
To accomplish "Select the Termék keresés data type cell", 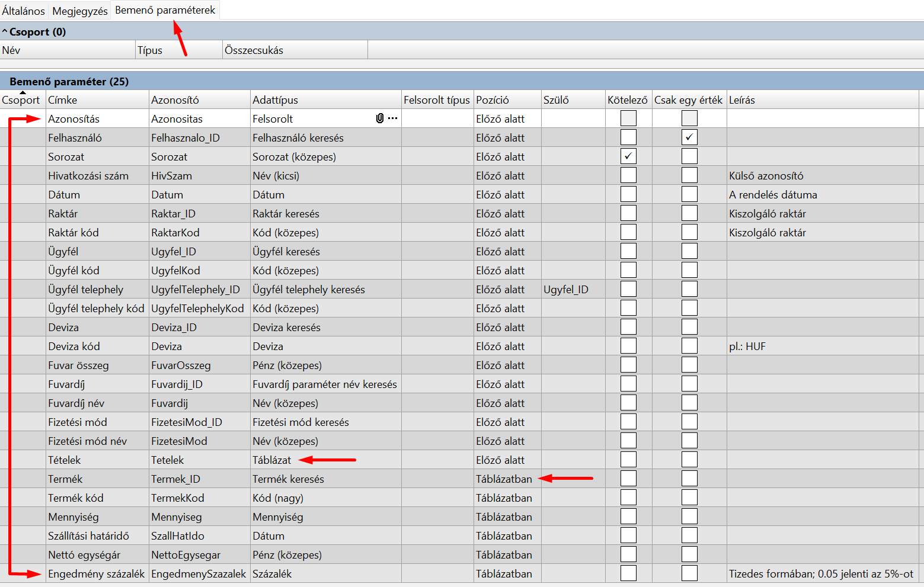I will 326,479.
